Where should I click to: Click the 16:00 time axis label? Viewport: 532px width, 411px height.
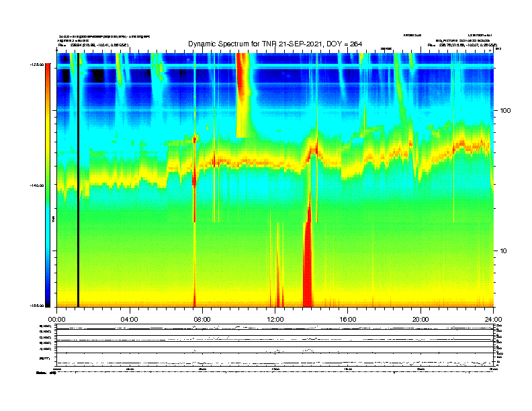click(348, 320)
